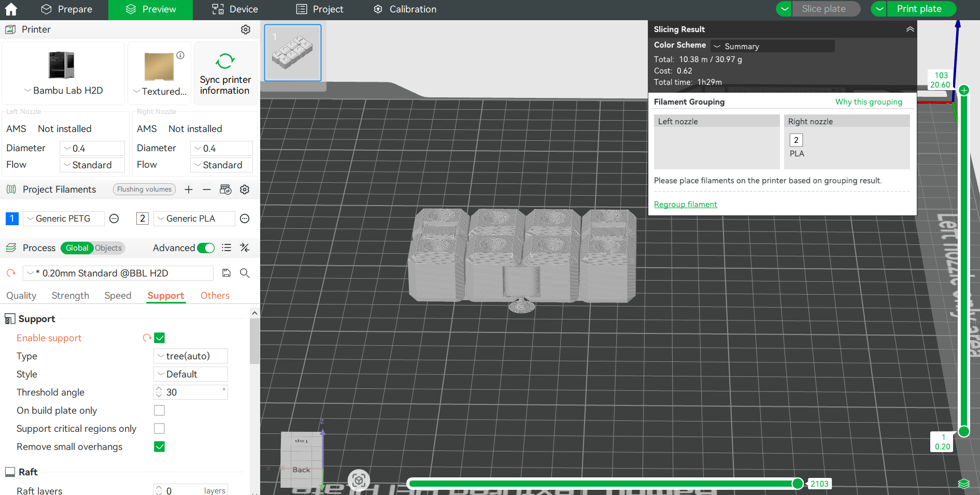Switch to Prepare tab
The height and width of the screenshot is (495, 980).
(x=66, y=9)
